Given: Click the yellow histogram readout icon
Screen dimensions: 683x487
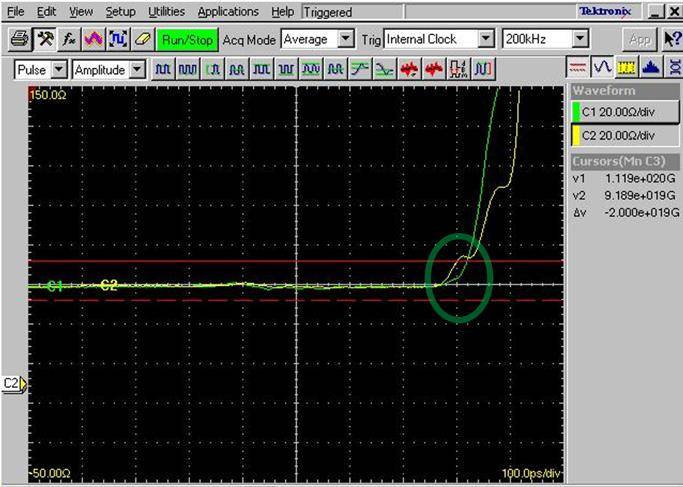Looking at the screenshot, I should 626,68.
